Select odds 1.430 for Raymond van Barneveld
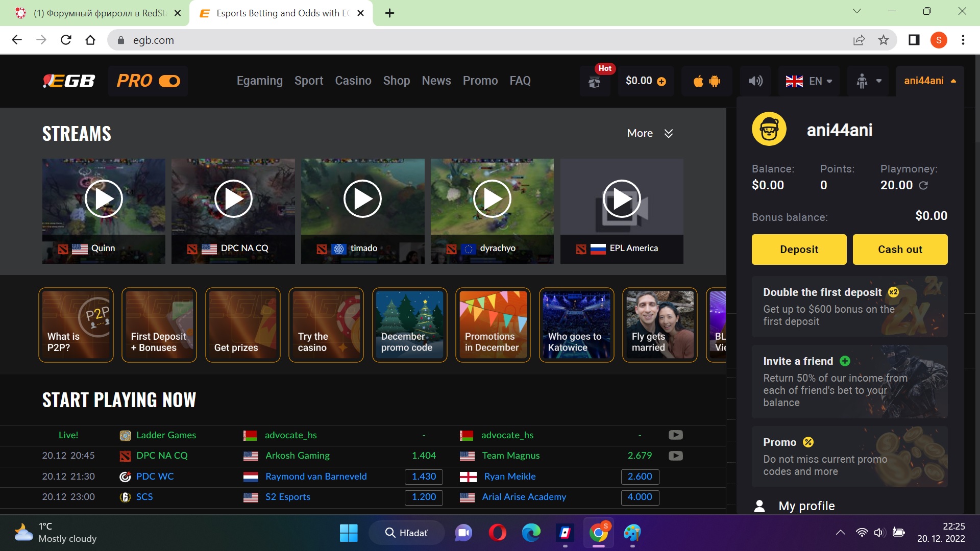The height and width of the screenshot is (551, 980). click(x=424, y=477)
